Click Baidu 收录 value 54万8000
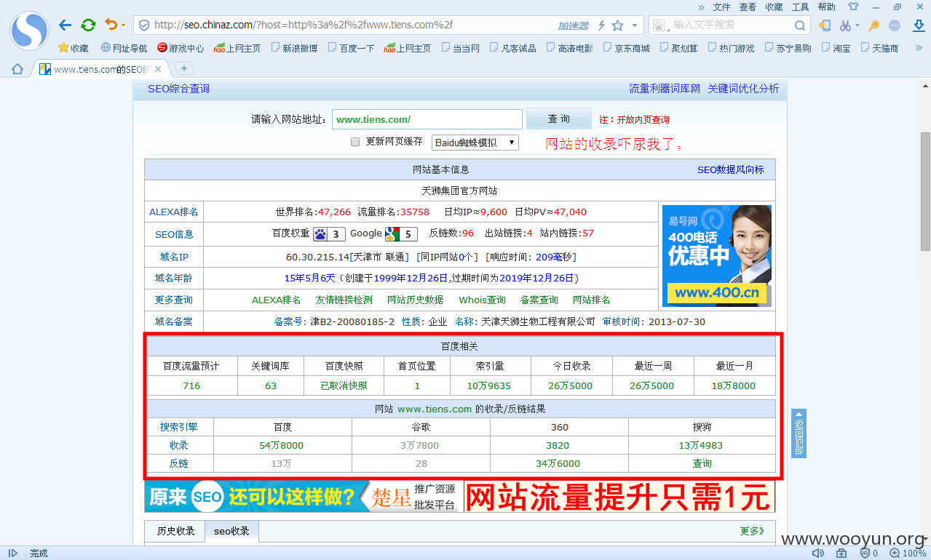 (282, 445)
